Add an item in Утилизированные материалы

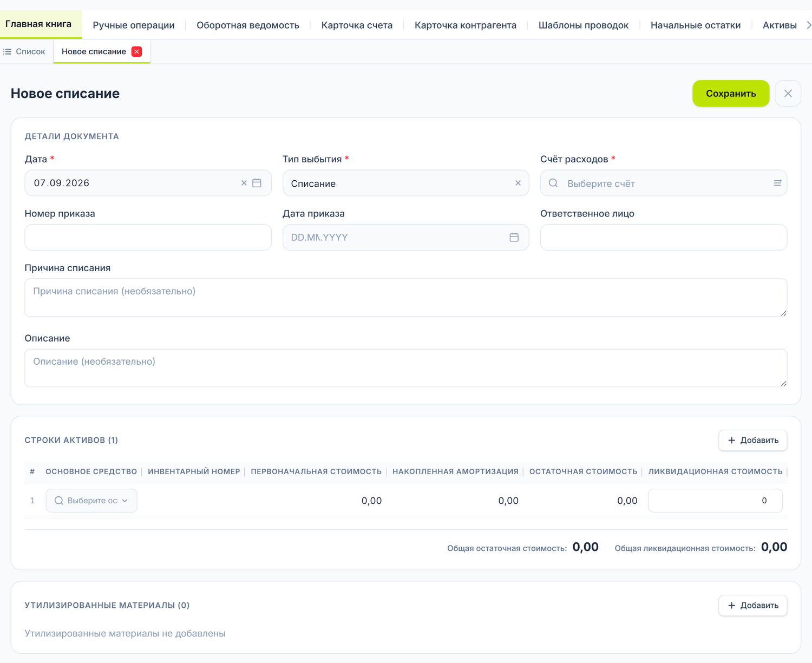coord(753,605)
